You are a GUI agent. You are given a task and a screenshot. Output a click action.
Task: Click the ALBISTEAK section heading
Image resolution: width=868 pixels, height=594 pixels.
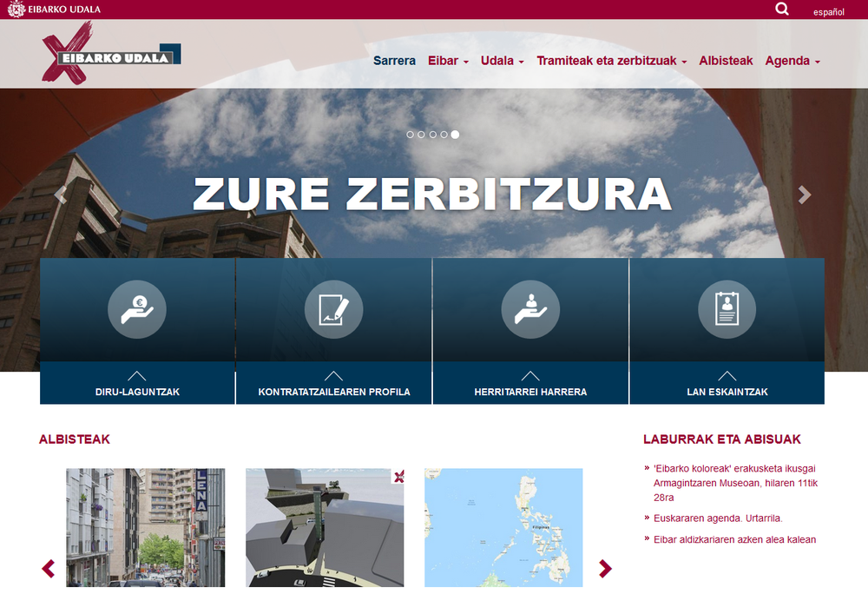click(x=74, y=439)
